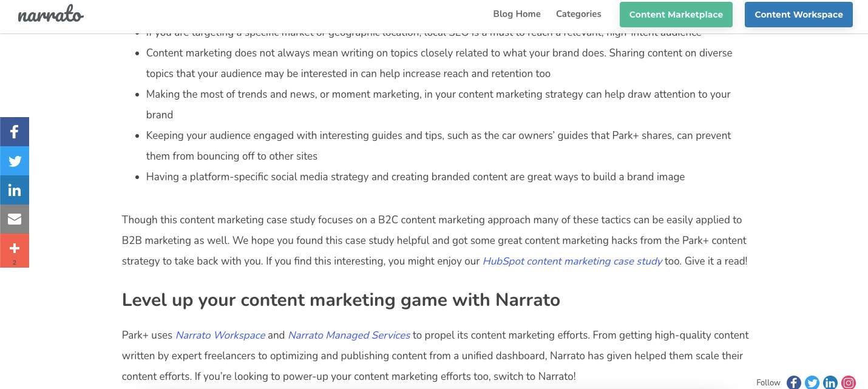Screen dimensions: 868x389
Task: Follow Narrato on Instagram in the footer
Action: [849, 382]
